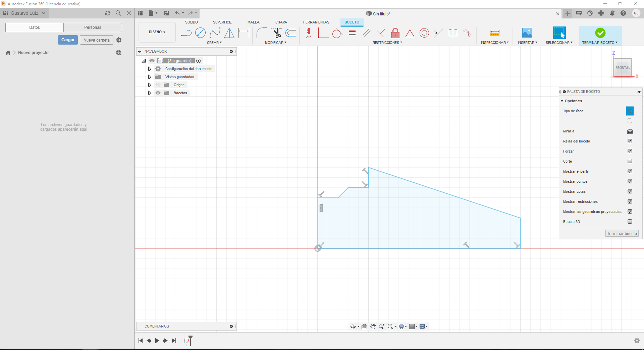644x350 pixels.
Task: Apply Parallel constraint
Action: (366, 33)
